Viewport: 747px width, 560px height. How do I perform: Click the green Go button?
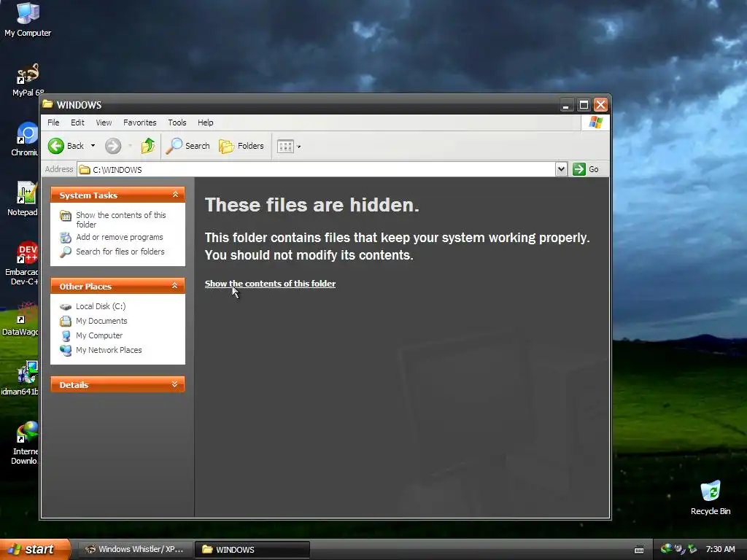586,169
